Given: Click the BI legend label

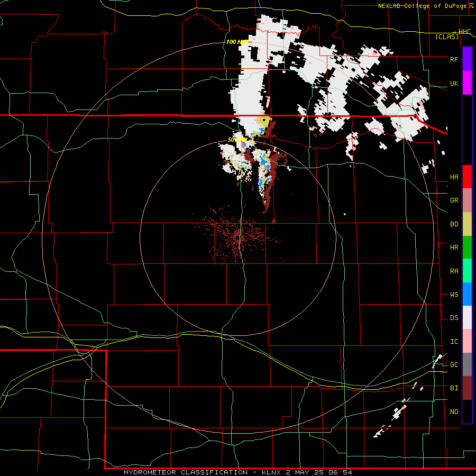Looking at the screenshot, I should [454, 388].
